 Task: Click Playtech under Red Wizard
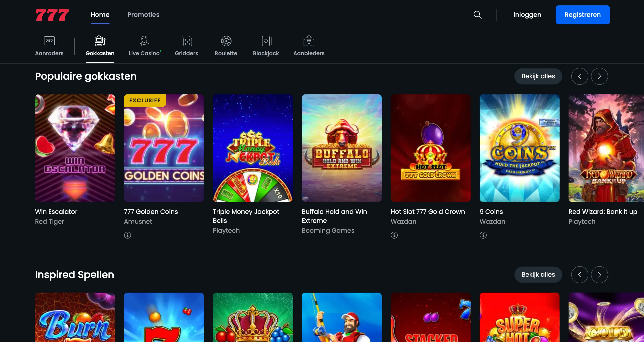click(582, 221)
